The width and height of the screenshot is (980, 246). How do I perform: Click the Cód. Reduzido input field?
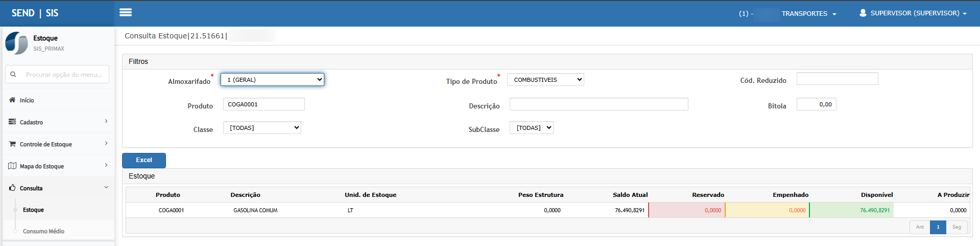click(x=837, y=79)
